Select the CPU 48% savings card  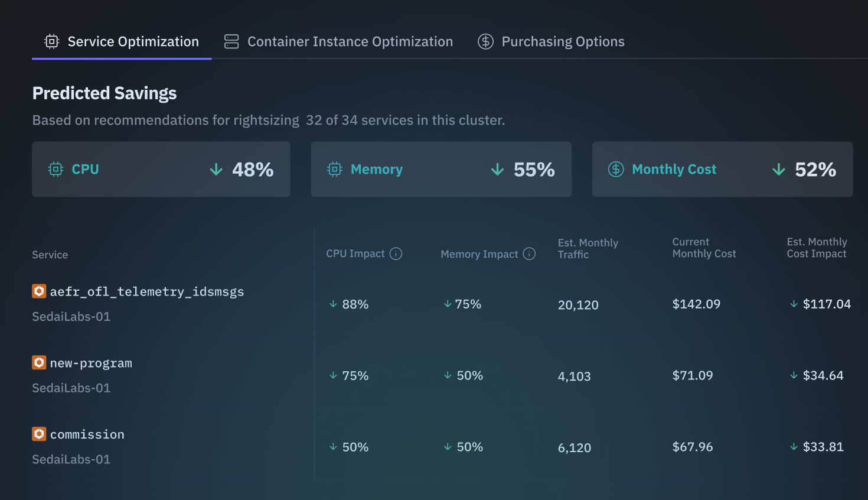(x=161, y=169)
